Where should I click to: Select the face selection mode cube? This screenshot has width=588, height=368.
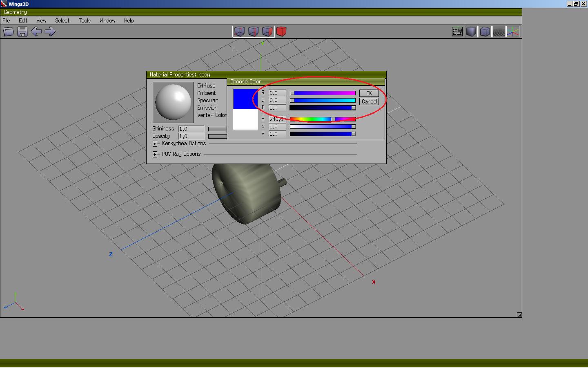click(x=267, y=31)
